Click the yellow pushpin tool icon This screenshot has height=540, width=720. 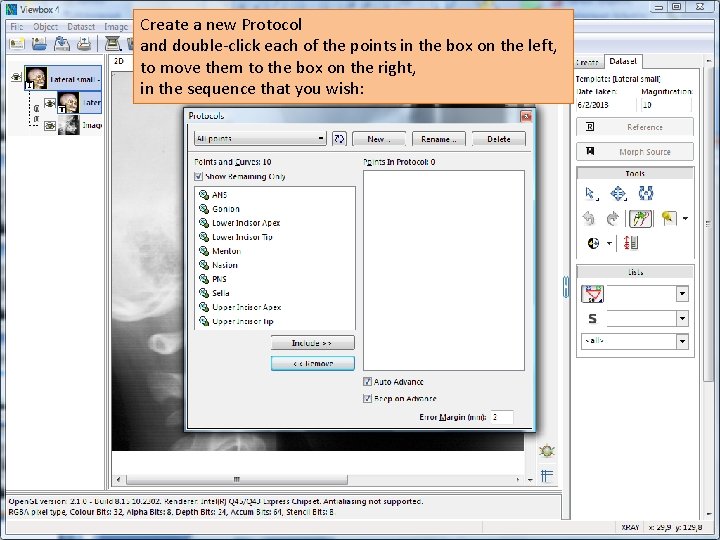coord(669,219)
